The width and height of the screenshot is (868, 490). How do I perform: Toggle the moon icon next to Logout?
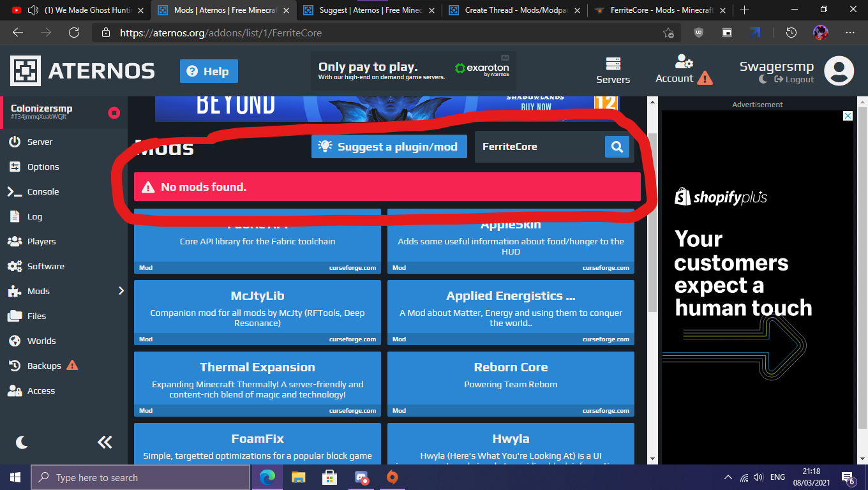click(x=763, y=79)
